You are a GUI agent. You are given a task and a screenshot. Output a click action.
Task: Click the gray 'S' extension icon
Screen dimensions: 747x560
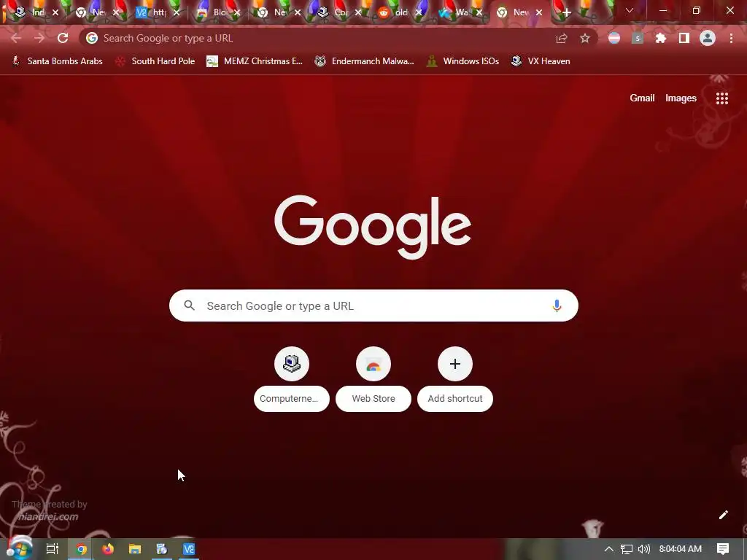coord(638,39)
